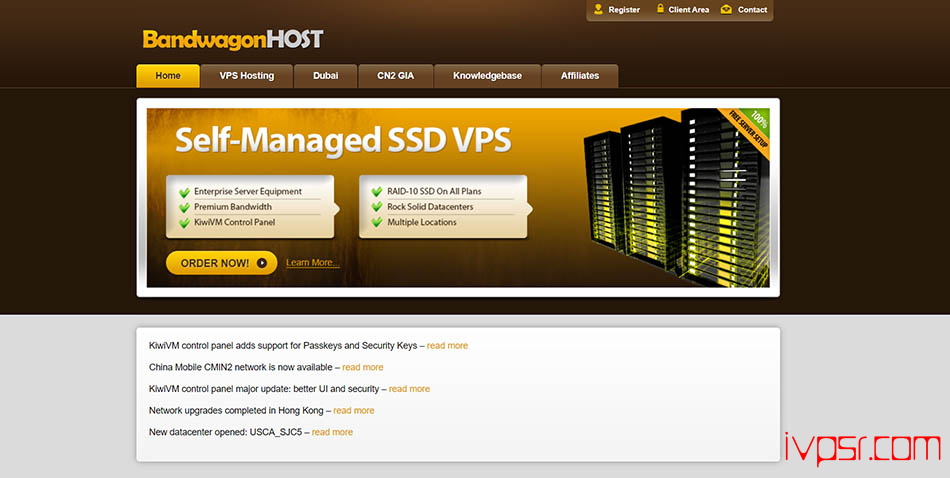The width and height of the screenshot is (950, 478).
Task: Open the Home tab
Action: [x=168, y=76]
